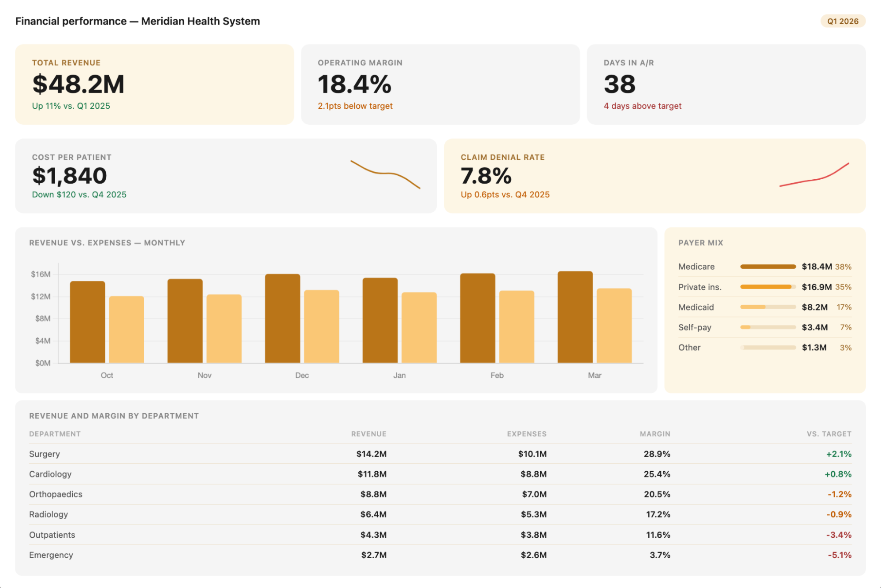Click Emergency vs. target -5.1%

point(839,555)
